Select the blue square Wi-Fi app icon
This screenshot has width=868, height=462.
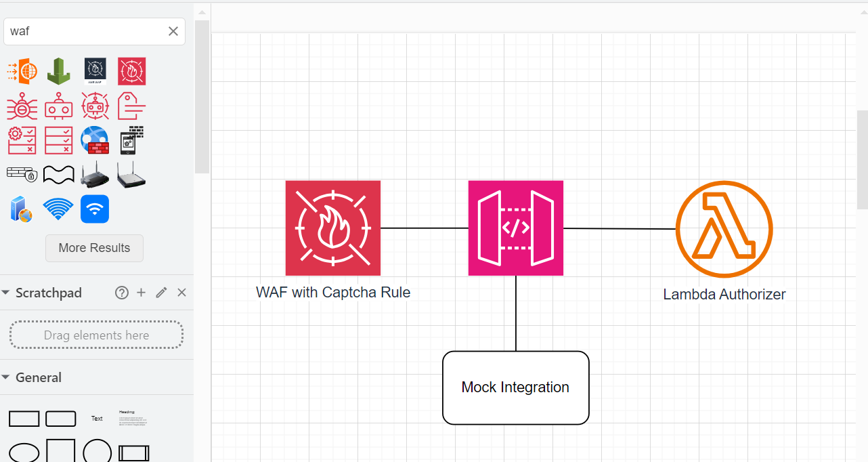(x=95, y=209)
